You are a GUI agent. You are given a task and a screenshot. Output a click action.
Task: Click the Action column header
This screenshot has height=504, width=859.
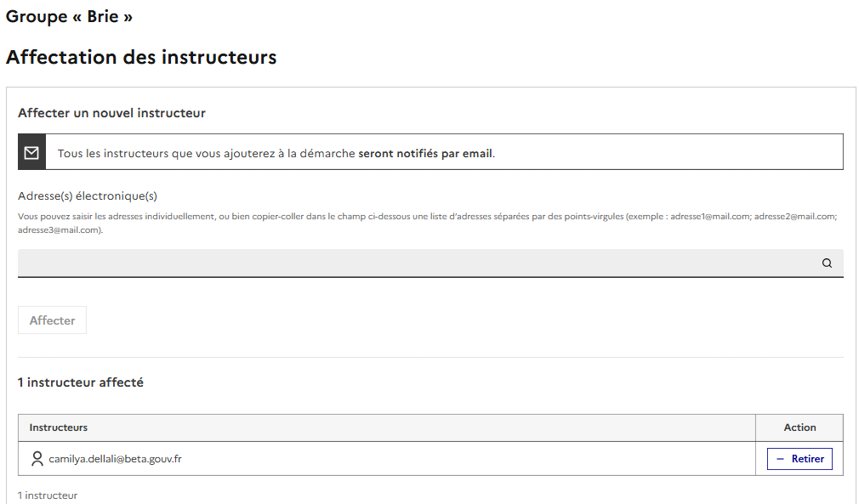click(x=799, y=428)
